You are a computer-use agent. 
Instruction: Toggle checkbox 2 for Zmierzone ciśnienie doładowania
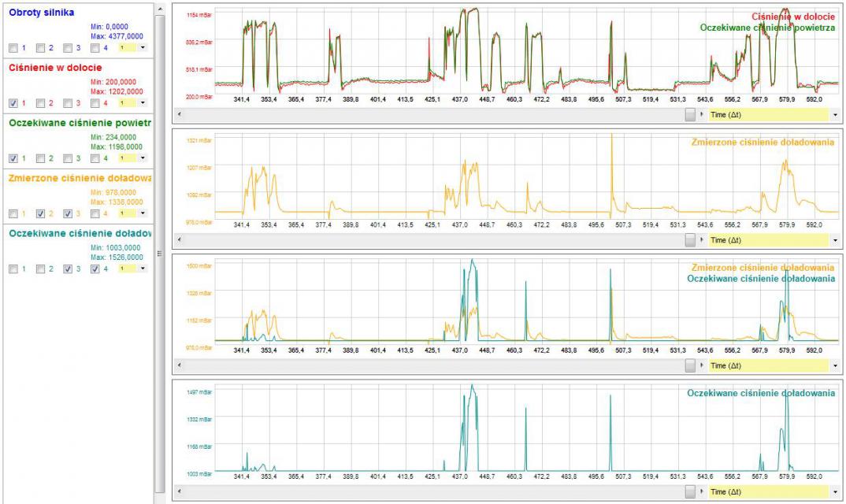tap(40, 213)
